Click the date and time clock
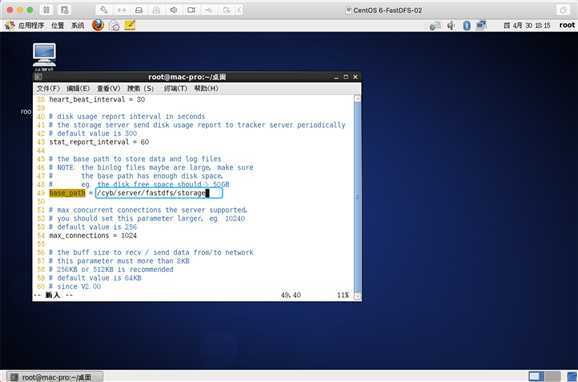Screen dimensions: 578x382 (527, 25)
